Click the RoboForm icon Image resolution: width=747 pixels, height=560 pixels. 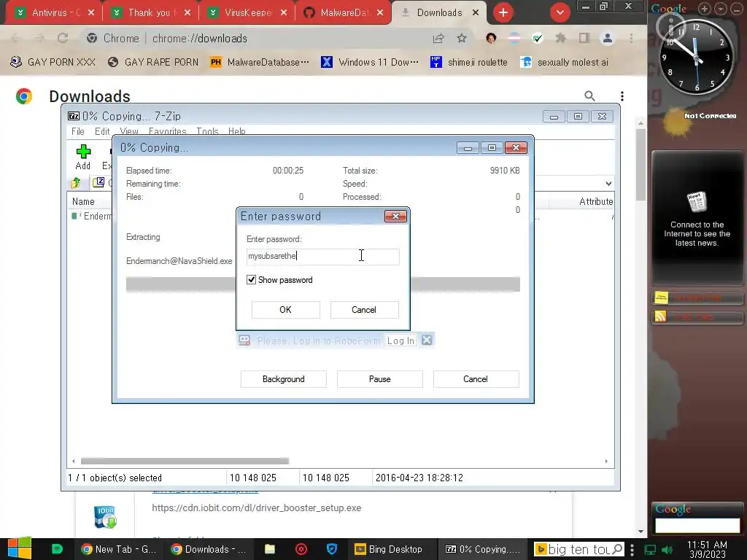(244, 341)
